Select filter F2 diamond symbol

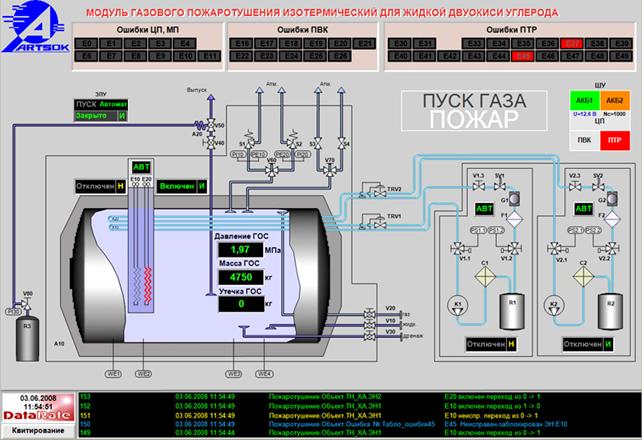[x=612, y=219]
